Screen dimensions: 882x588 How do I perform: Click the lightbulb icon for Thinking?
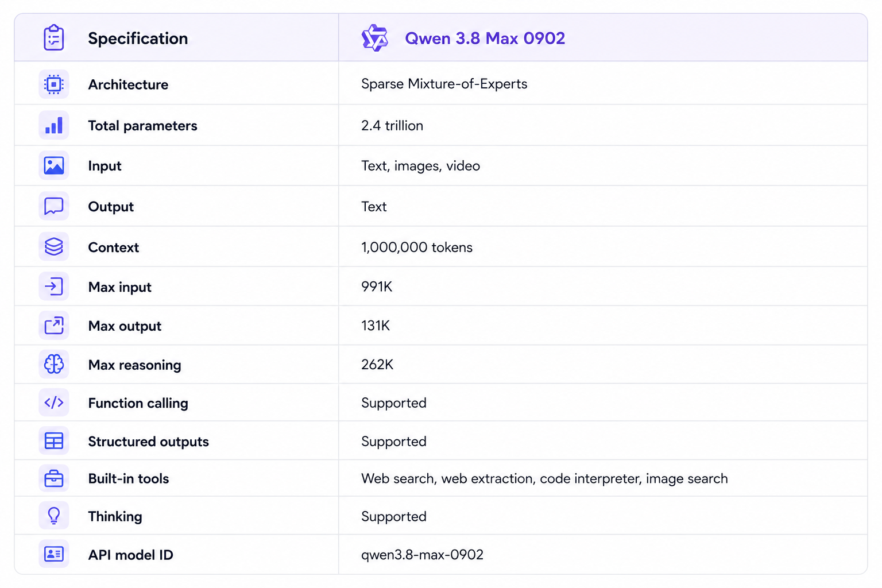[54, 516]
